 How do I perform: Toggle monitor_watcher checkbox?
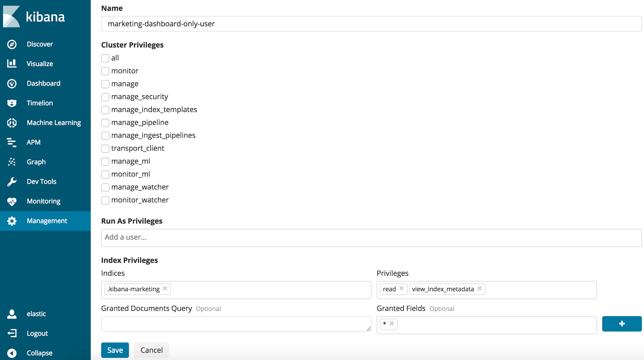(x=105, y=200)
